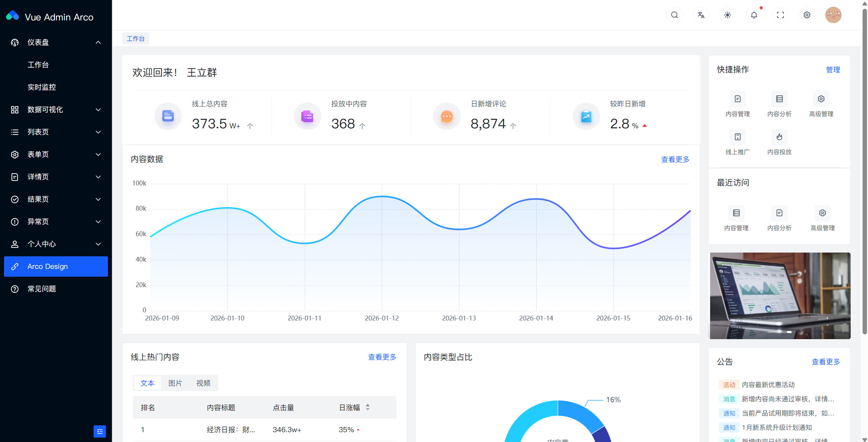The image size is (868, 442).
Task: Click 查看更多 link in 内容数据 card
Action: 675,159
